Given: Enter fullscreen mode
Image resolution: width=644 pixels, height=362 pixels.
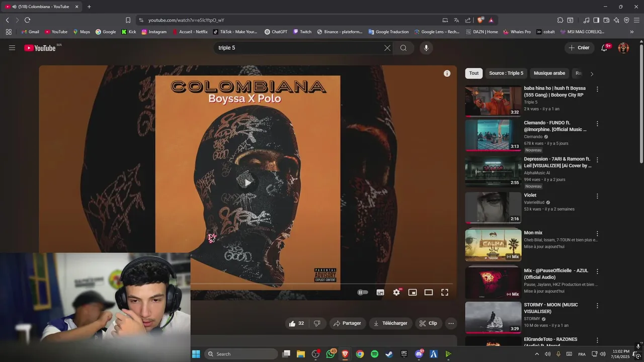Looking at the screenshot, I should tap(445, 292).
